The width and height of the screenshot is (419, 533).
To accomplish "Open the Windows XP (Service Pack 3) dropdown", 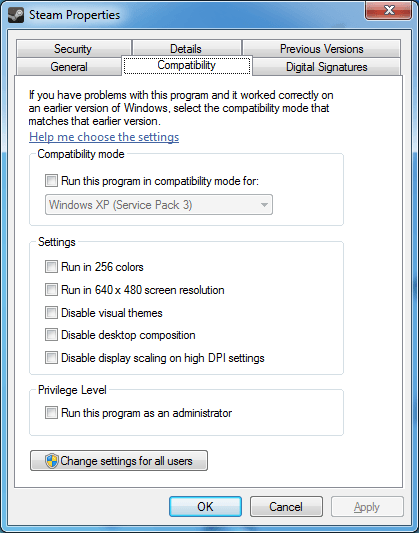I will [x=159, y=205].
